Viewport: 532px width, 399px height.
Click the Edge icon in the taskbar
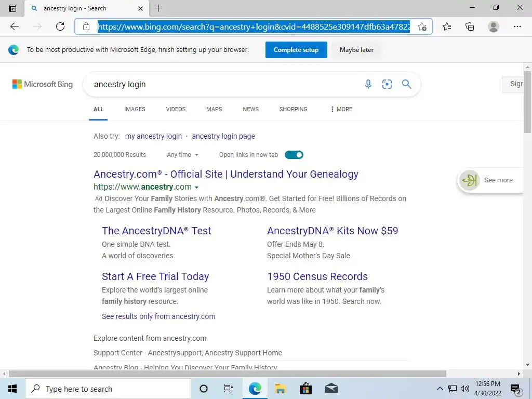pyautogui.click(x=255, y=389)
